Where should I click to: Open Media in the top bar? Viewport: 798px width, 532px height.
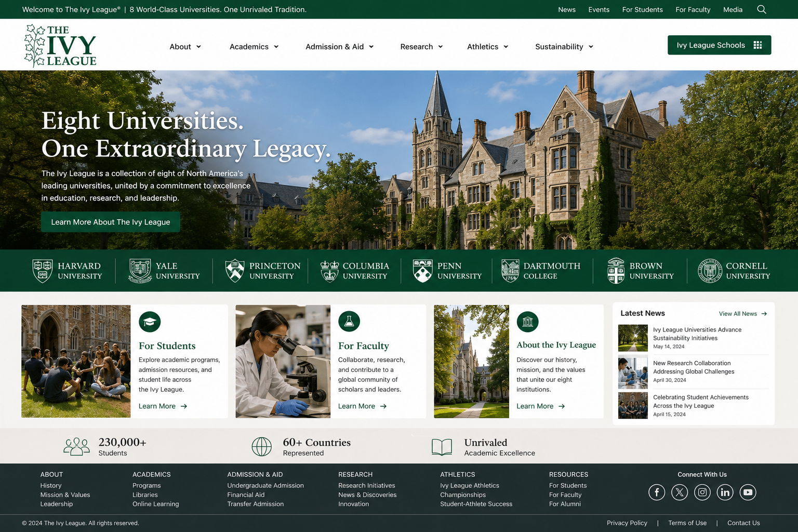click(733, 9)
